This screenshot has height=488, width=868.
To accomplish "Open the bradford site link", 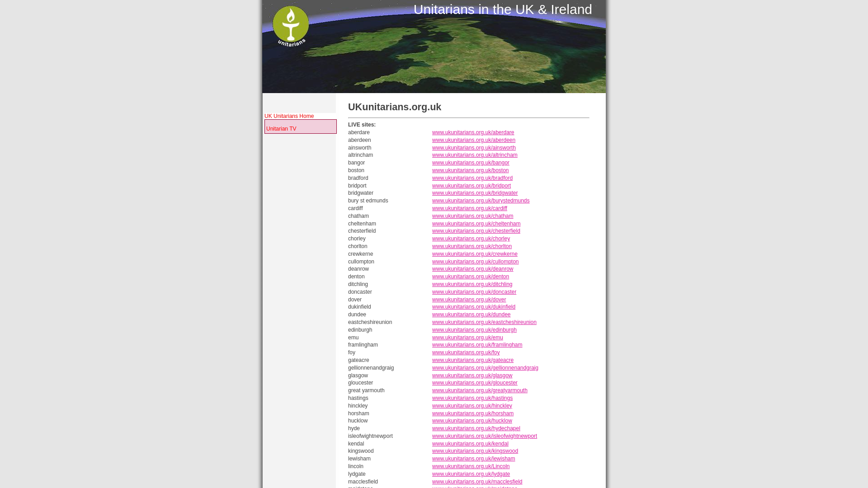I will (x=472, y=178).
